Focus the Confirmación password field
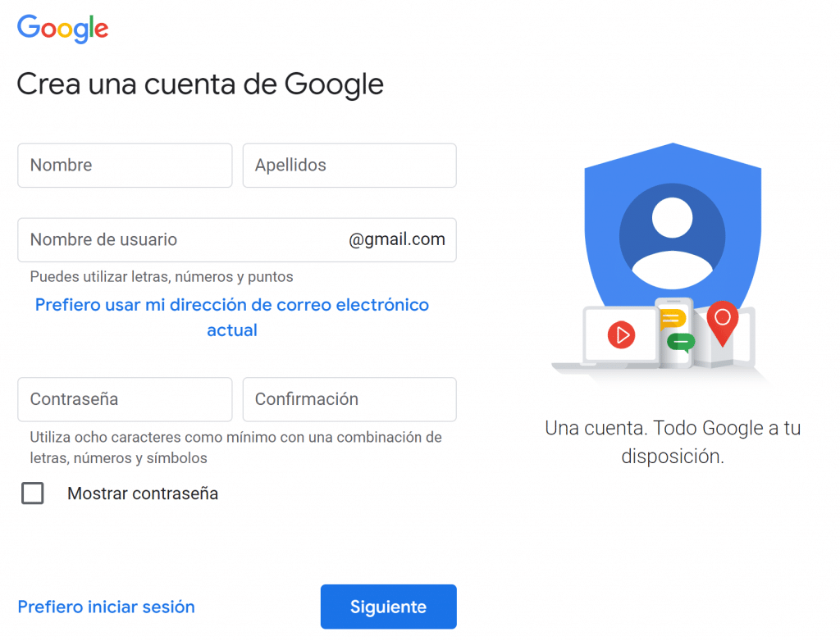 [x=349, y=399]
